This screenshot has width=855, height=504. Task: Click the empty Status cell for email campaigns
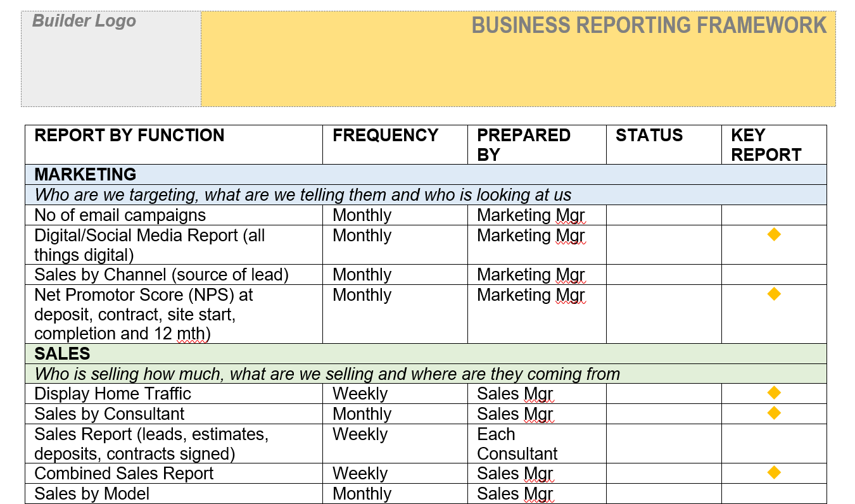(x=663, y=215)
